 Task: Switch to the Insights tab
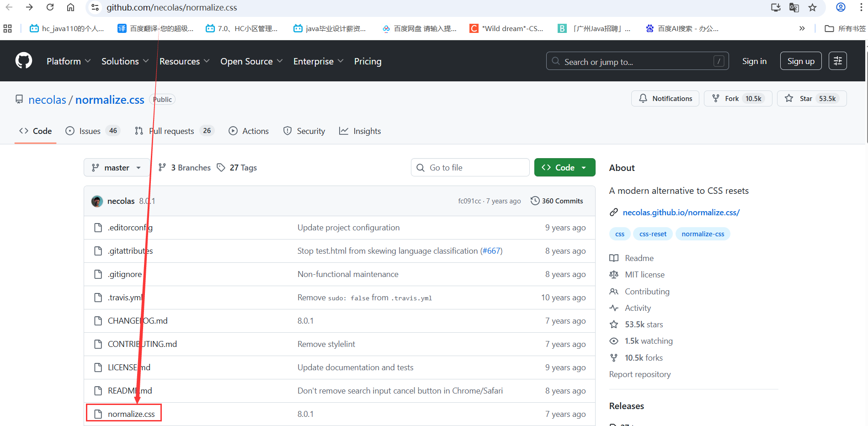[x=360, y=131]
